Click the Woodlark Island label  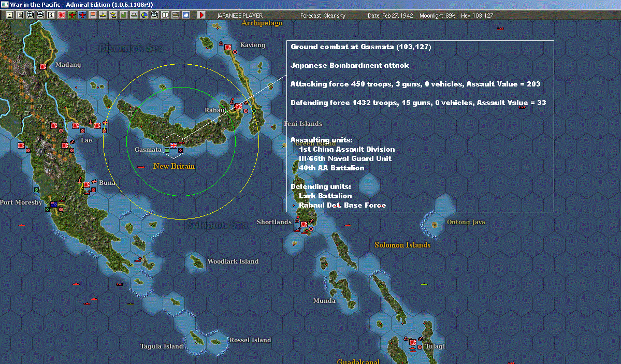(x=233, y=261)
